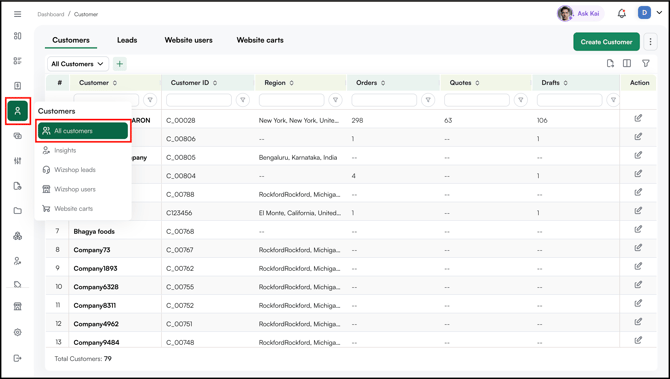This screenshot has height=379, width=670.
Task: Click the Create Customer button
Action: click(x=606, y=41)
